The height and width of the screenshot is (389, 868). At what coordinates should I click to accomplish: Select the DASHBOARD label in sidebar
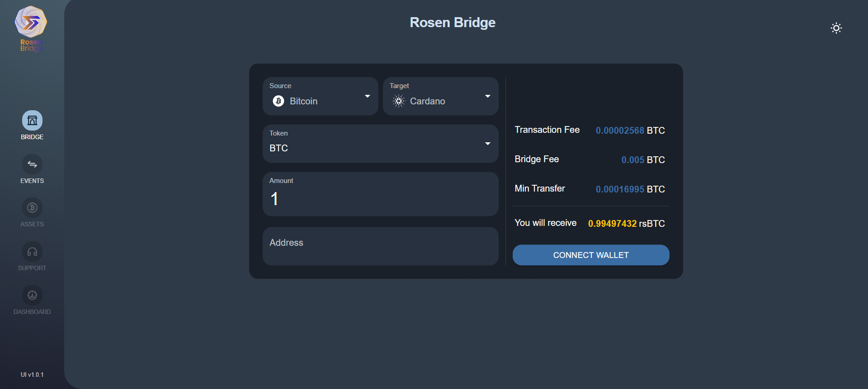pos(32,312)
